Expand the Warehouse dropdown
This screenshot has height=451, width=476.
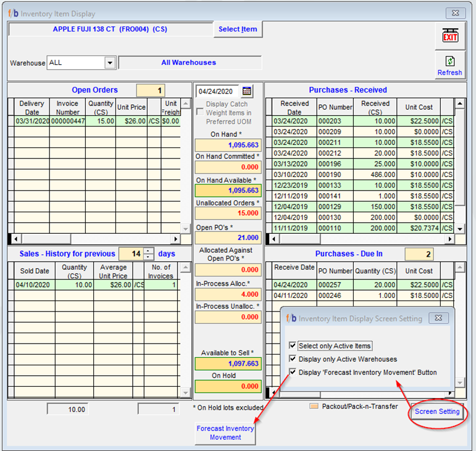tap(110, 63)
